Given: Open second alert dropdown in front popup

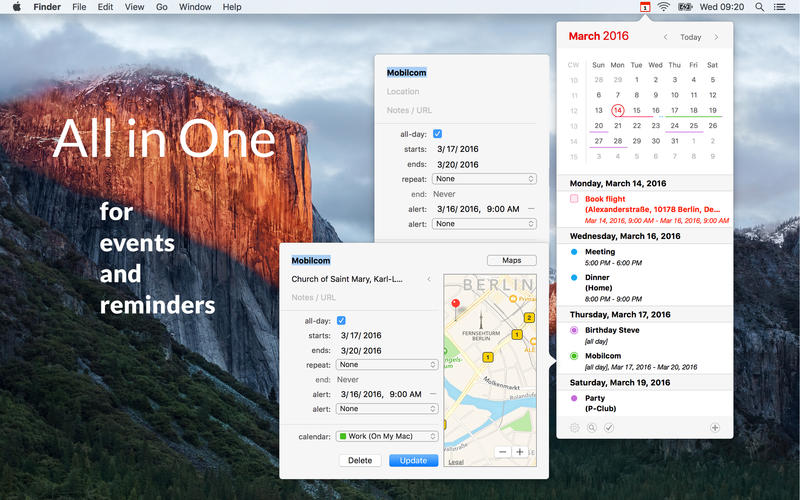Looking at the screenshot, I should coord(387,409).
